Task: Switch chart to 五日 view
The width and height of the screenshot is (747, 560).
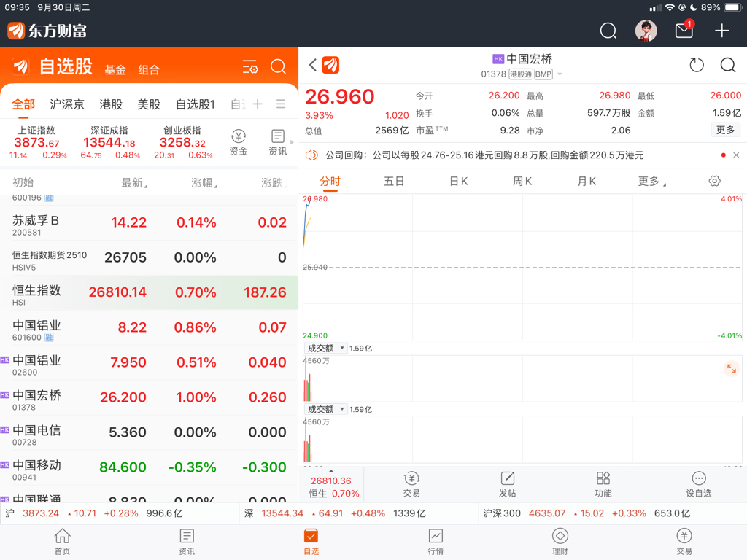Action: click(x=394, y=182)
